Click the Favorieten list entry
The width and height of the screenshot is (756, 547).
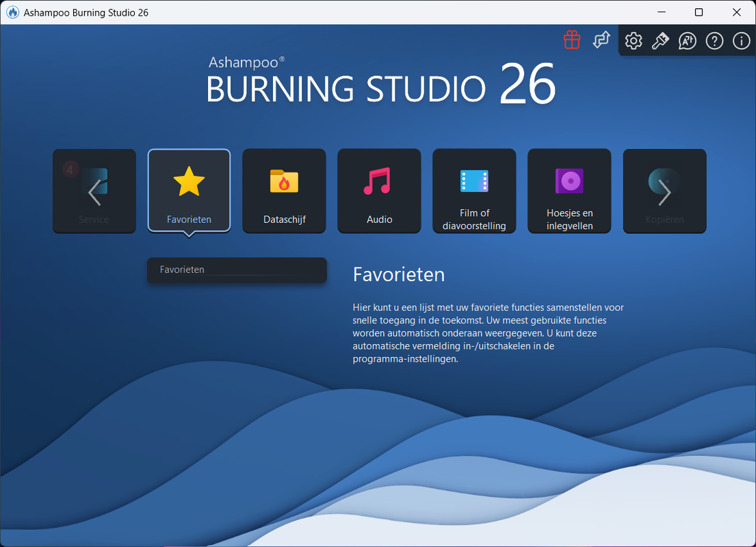237,270
